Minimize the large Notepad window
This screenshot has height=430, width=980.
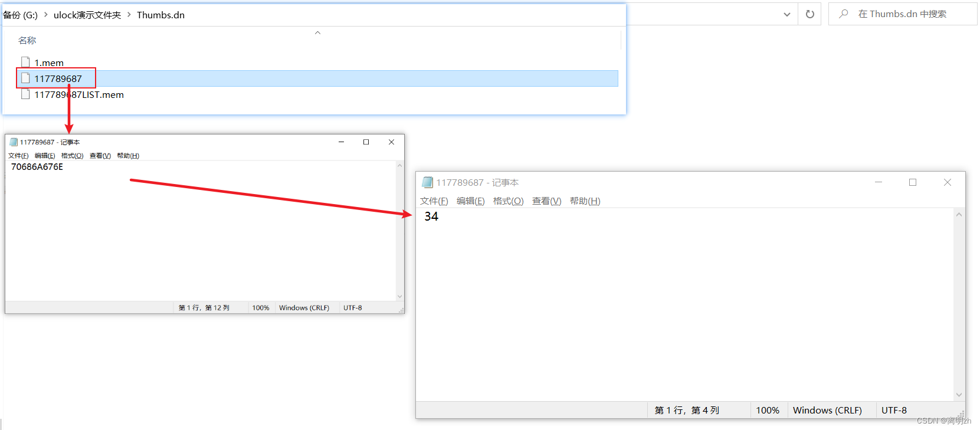(x=879, y=182)
